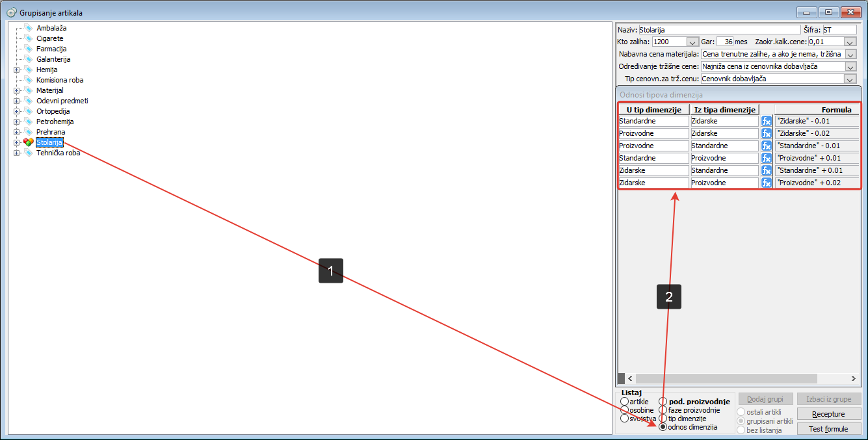868x440 pixels.
Task: Open fx editor for "Standardne" - 0.01 formula
Action: [766, 146]
